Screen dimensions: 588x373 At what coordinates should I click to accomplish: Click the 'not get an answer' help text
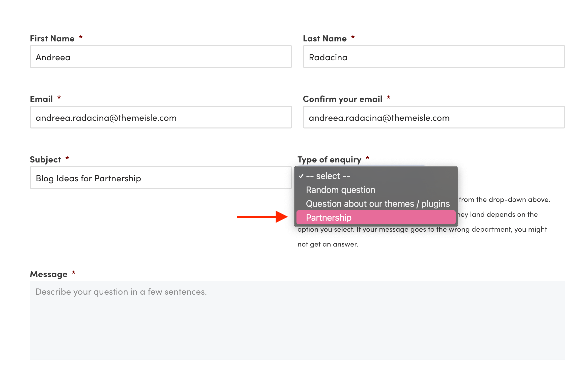tap(327, 244)
